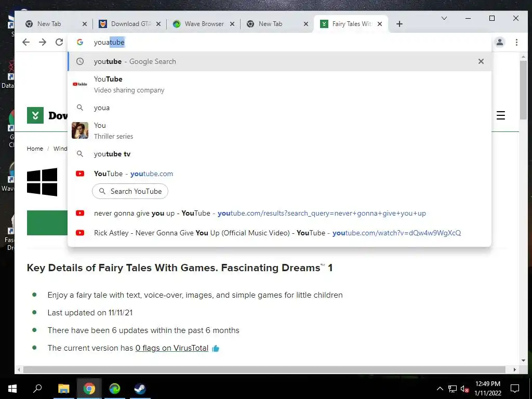Click the clock history icon on first suggestion
The image size is (532, 399).
coord(80,61)
